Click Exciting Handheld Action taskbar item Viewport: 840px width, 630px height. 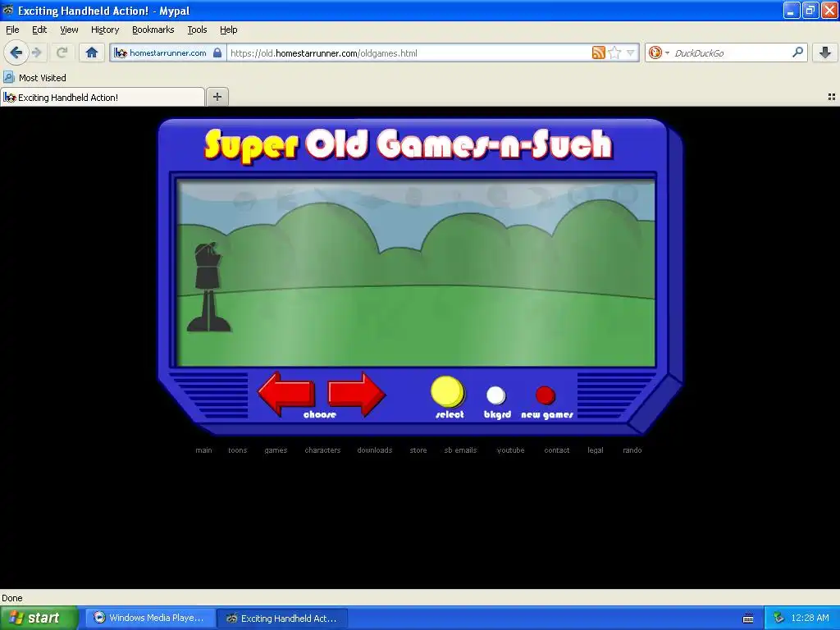point(282,619)
